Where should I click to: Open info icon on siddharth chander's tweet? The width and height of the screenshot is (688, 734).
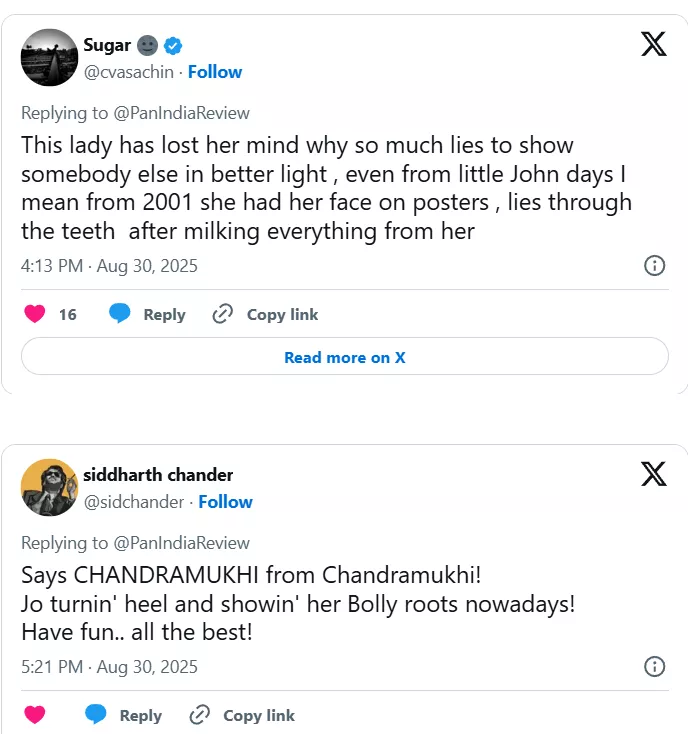click(654, 666)
